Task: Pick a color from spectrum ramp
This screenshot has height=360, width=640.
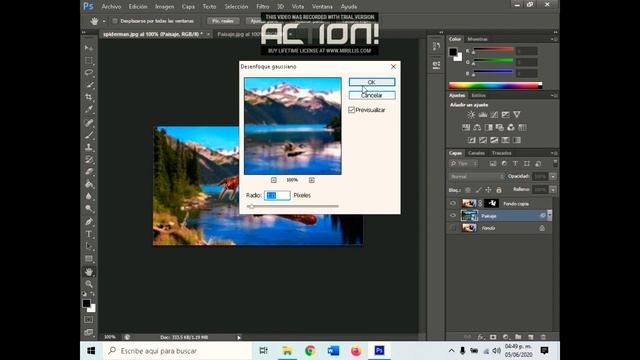Action: point(495,85)
